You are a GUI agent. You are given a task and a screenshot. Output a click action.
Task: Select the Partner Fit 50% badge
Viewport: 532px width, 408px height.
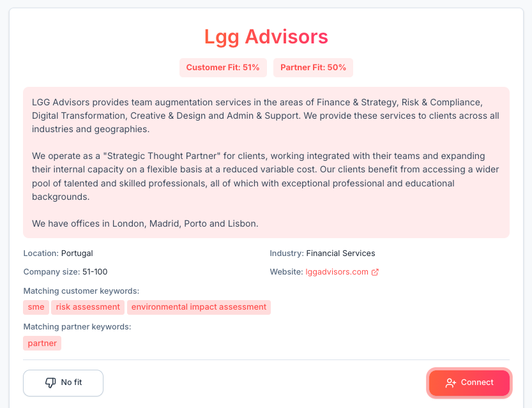click(313, 68)
